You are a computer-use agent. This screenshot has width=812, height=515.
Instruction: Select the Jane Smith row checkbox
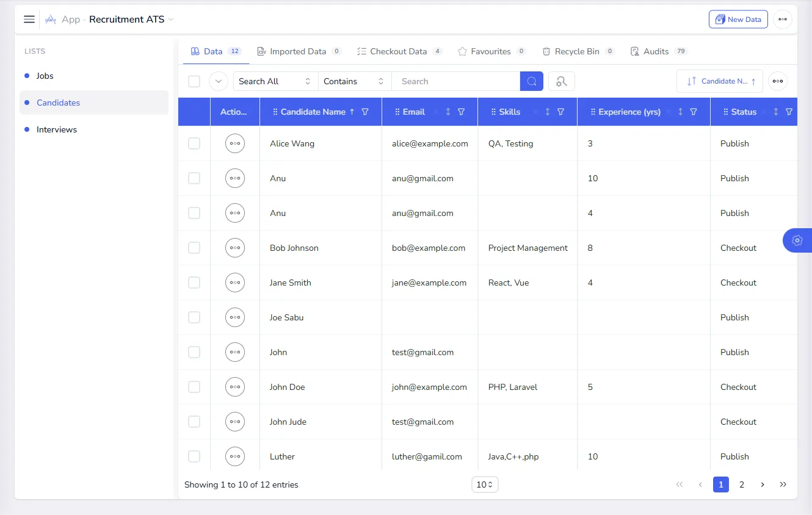pyautogui.click(x=194, y=283)
